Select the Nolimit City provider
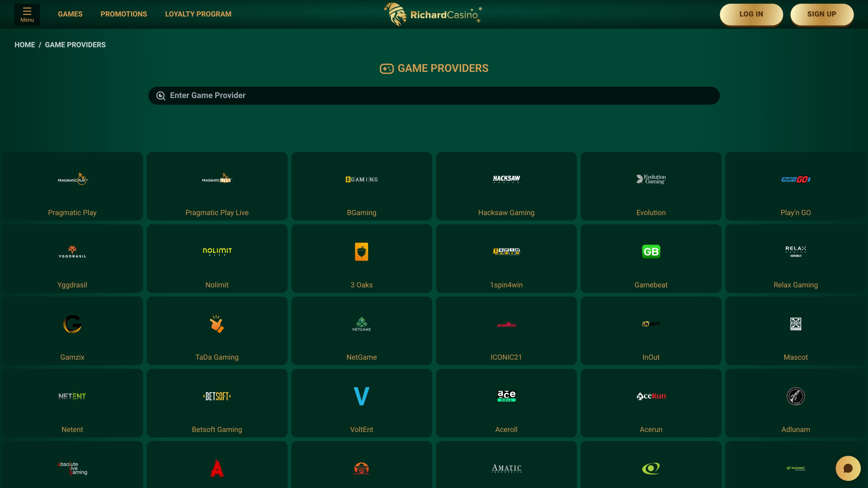Viewport: 868px width, 488px height. point(217,258)
